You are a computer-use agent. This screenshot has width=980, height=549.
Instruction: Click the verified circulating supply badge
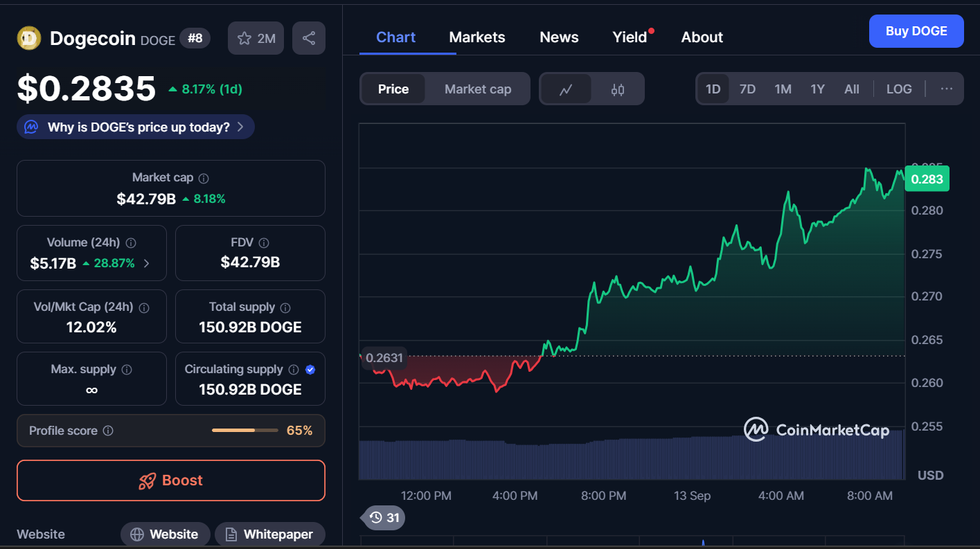click(310, 370)
